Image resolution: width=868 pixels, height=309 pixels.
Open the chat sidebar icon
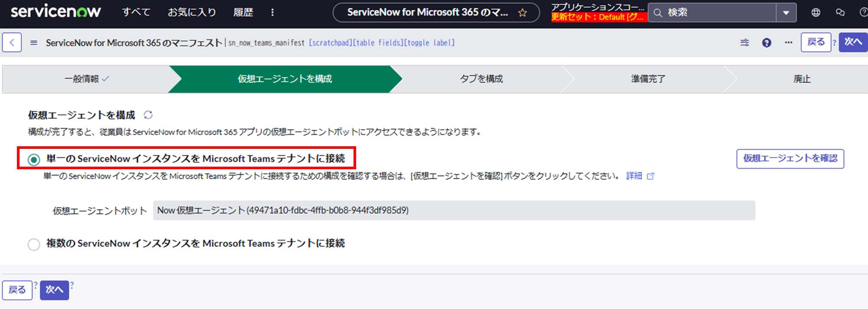pyautogui.click(x=840, y=13)
